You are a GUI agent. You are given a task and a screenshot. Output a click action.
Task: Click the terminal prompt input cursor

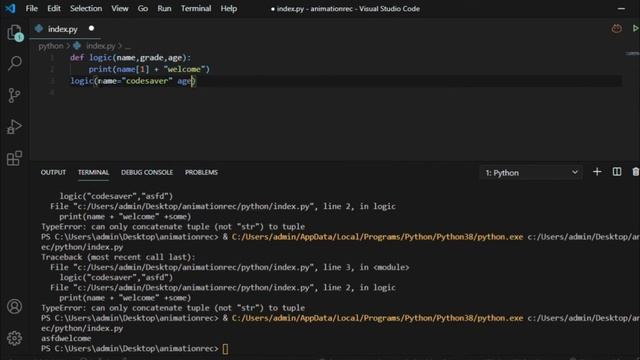coord(225,349)
